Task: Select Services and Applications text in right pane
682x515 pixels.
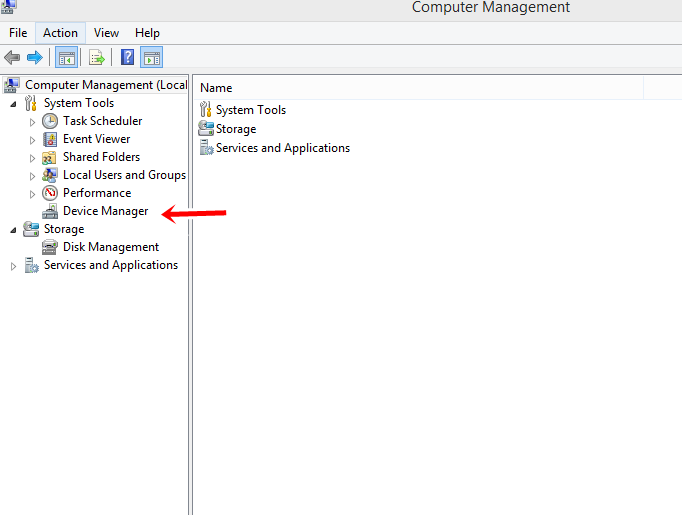Action: [x=283, y=148]
